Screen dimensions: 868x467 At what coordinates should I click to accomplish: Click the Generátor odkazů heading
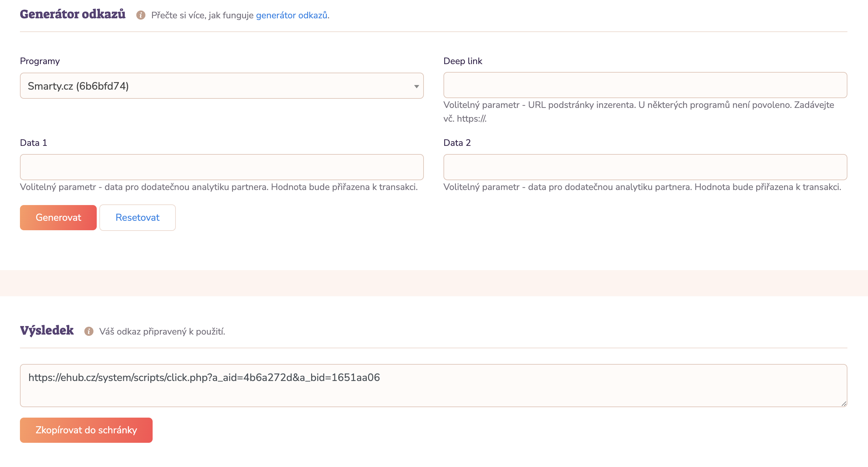pyautogui.click(x=73, y=14)
